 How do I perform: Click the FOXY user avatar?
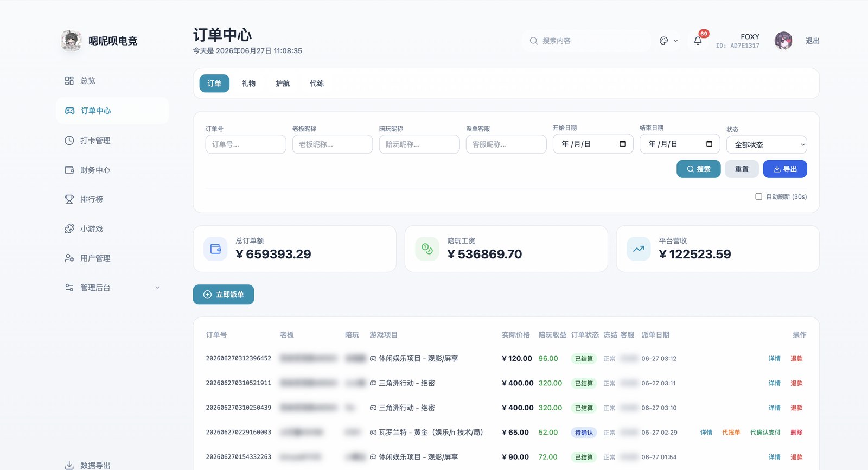coord(783,41)
